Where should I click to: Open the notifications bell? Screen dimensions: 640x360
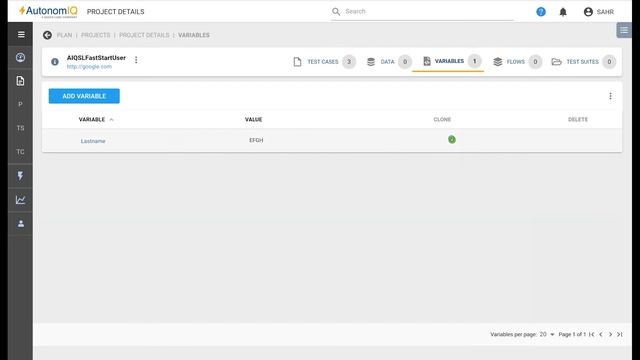(563, 12)
